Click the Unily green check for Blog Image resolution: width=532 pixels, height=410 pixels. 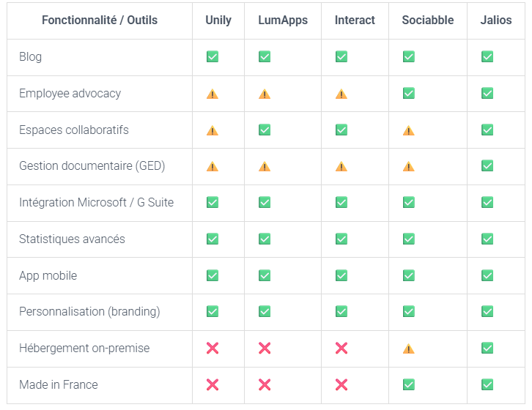213,56
